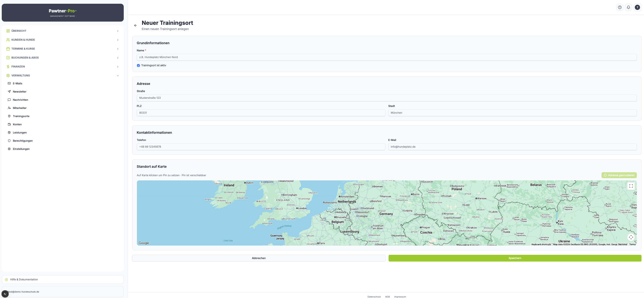Image resolution: width=644 pixels, height=298 pixels.
Task: Click the Übersicht dashboard icon
Action: [8, 31]
